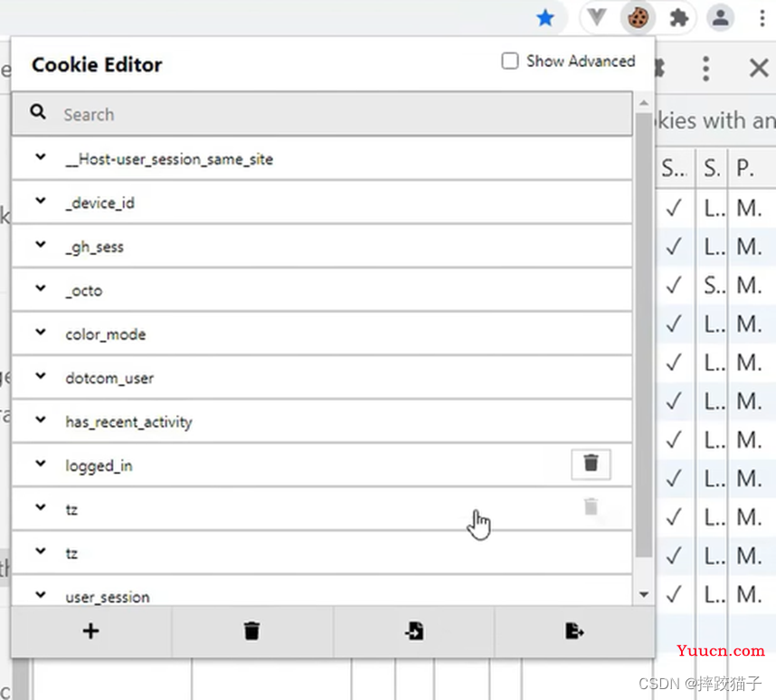Delete the logged_in cookie with trash icon
The image size is (776, 700).
(x=591, y=464)
